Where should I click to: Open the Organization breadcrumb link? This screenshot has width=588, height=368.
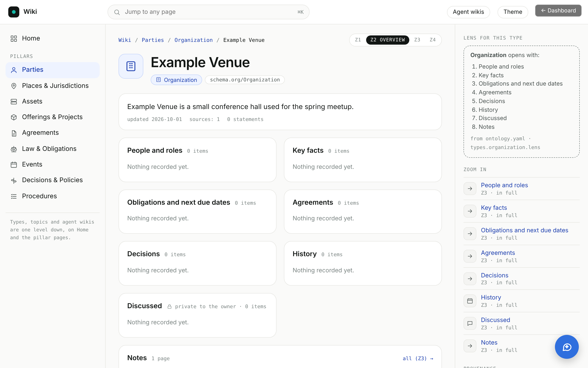(x=193, y=40)
